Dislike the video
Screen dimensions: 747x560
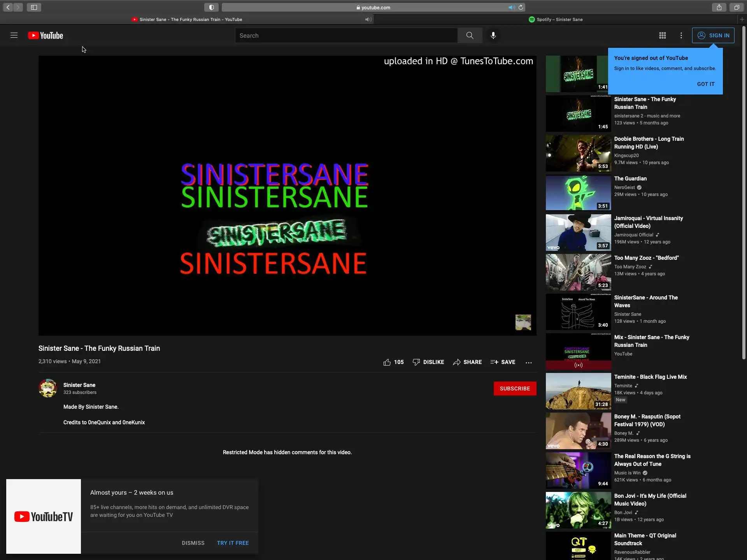[x=428, y=362]
